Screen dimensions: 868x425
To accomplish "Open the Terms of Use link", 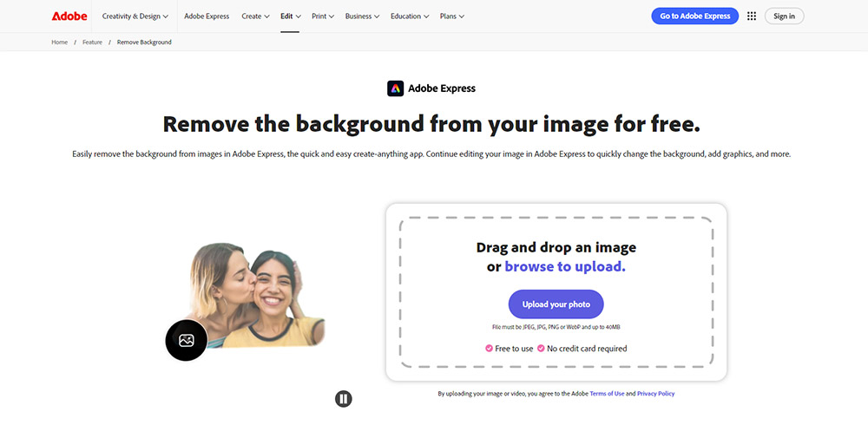I will 608,394.
